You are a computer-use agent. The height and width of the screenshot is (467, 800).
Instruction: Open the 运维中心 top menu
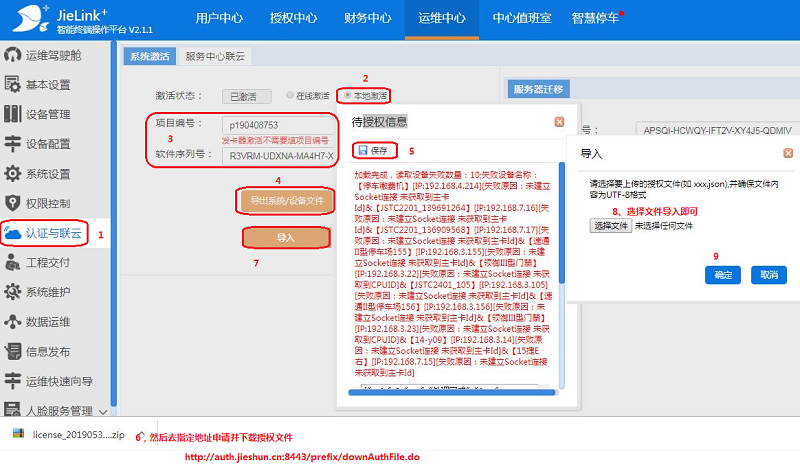[442, 18]
